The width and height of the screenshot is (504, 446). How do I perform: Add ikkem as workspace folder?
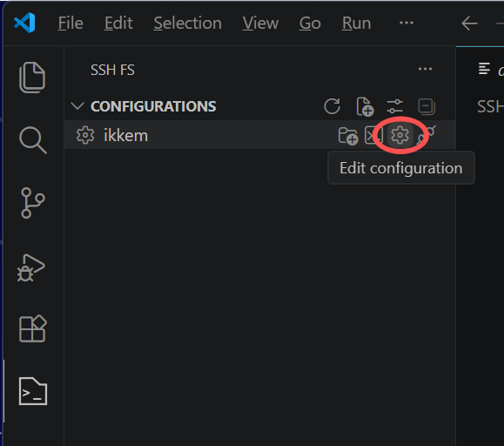tap(348, 135)
